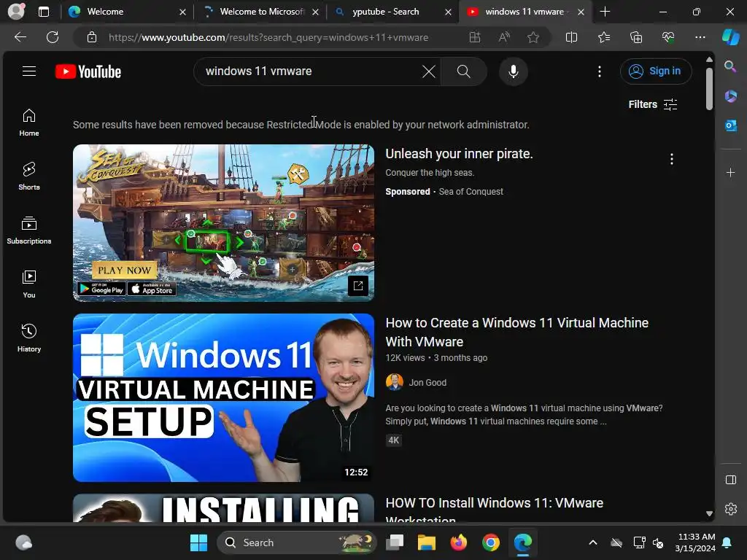Go to Home in the YouTube sidebar
The height and width of the screenshot is (560, 747).
pyautogui.click(x=29, y=122)
